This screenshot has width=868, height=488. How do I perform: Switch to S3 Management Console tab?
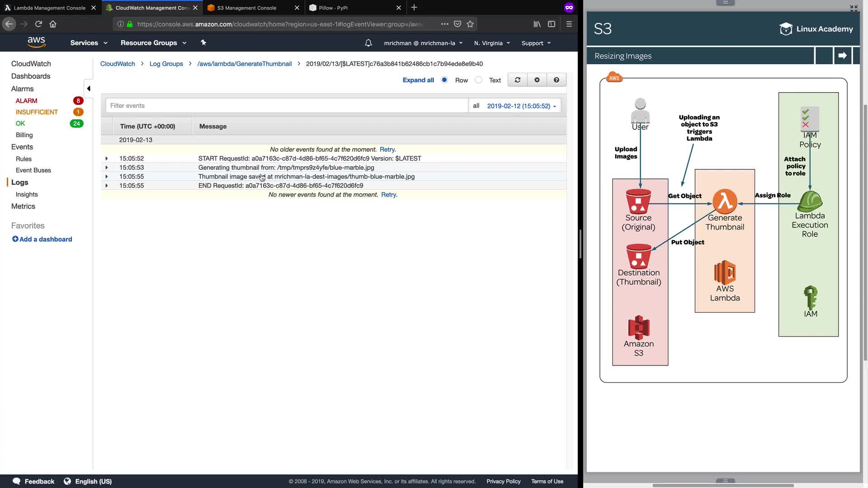(247, 8)
